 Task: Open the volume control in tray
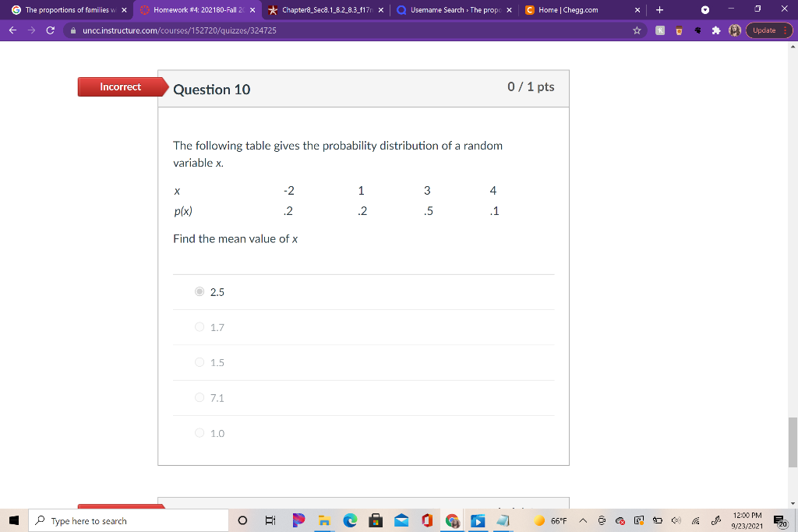pyautogui.click(x=676, y=521)
